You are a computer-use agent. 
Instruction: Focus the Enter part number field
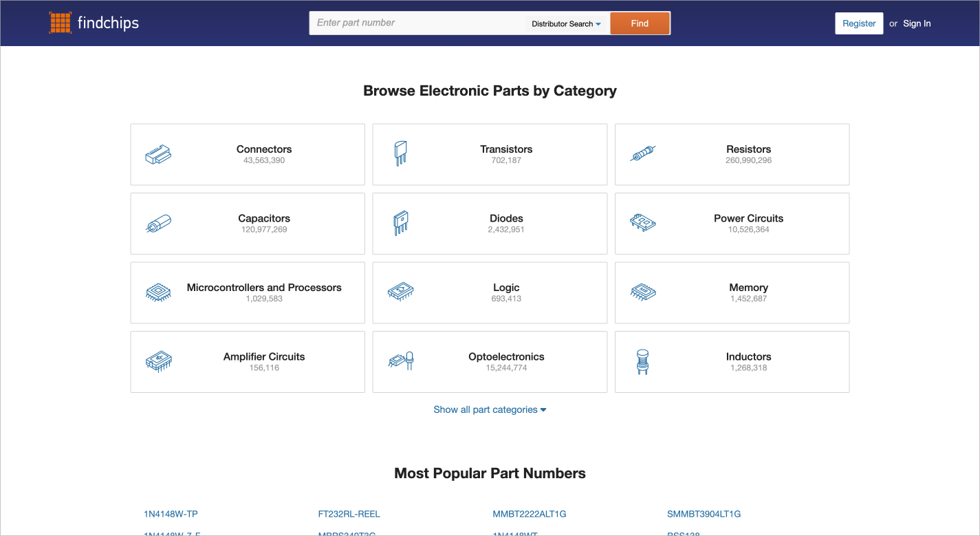[x=418, y=23]
